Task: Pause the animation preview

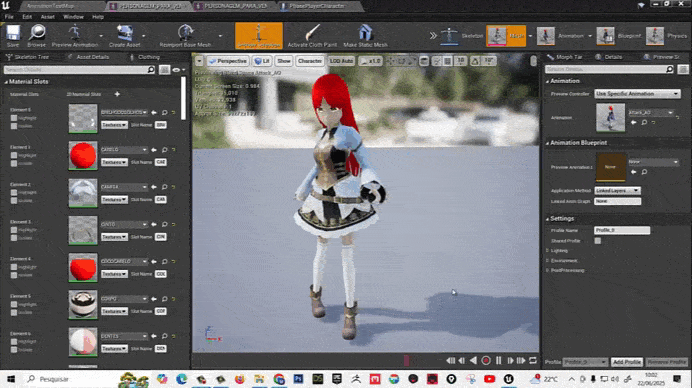Action: (x=498, y=360)
